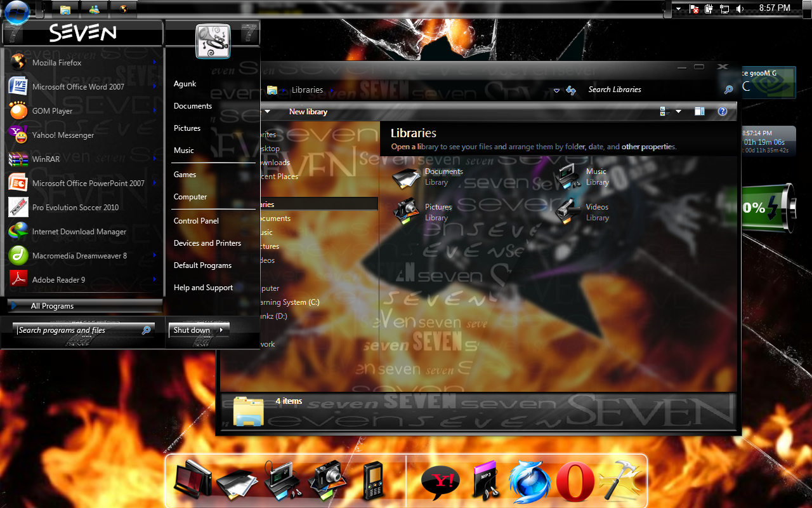Open Devices and Printers
The width and height of the screenshot is (812, 508).
click(x=207, y=243)
